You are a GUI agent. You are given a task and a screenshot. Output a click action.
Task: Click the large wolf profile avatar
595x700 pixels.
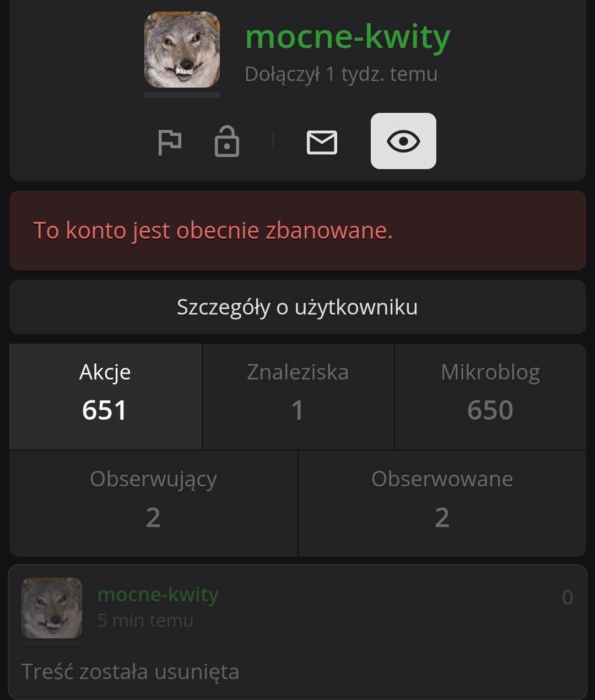(182, 50)
